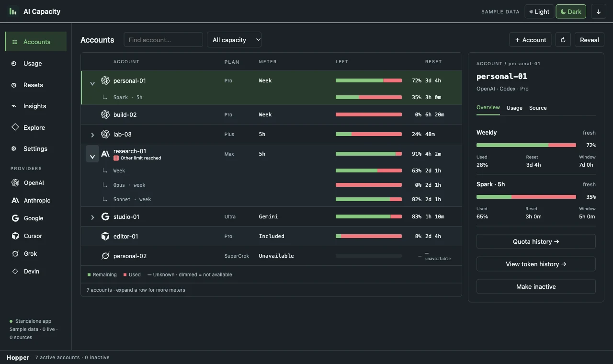Collapse the research-01 account row

pos(92,154)
